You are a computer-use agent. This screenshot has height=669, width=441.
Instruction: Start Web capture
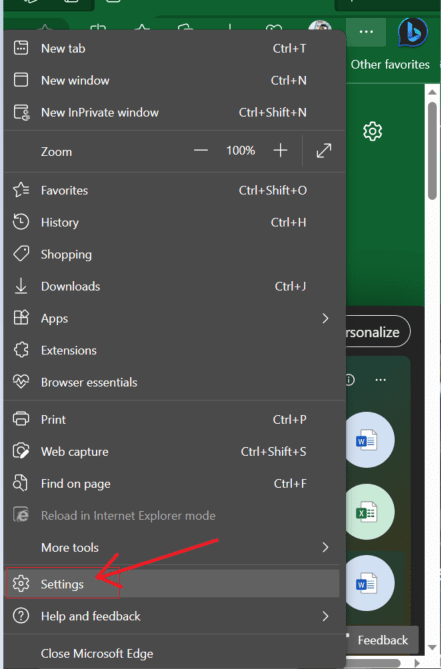point(174,451)
